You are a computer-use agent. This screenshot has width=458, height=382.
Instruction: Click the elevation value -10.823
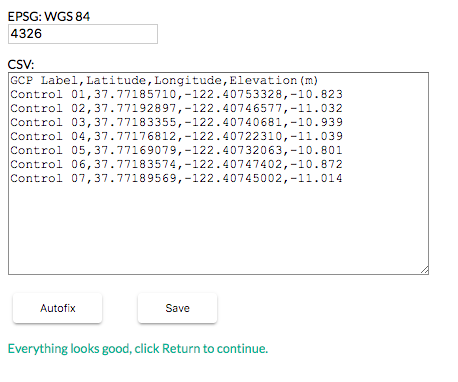click(x=316, y=94)
